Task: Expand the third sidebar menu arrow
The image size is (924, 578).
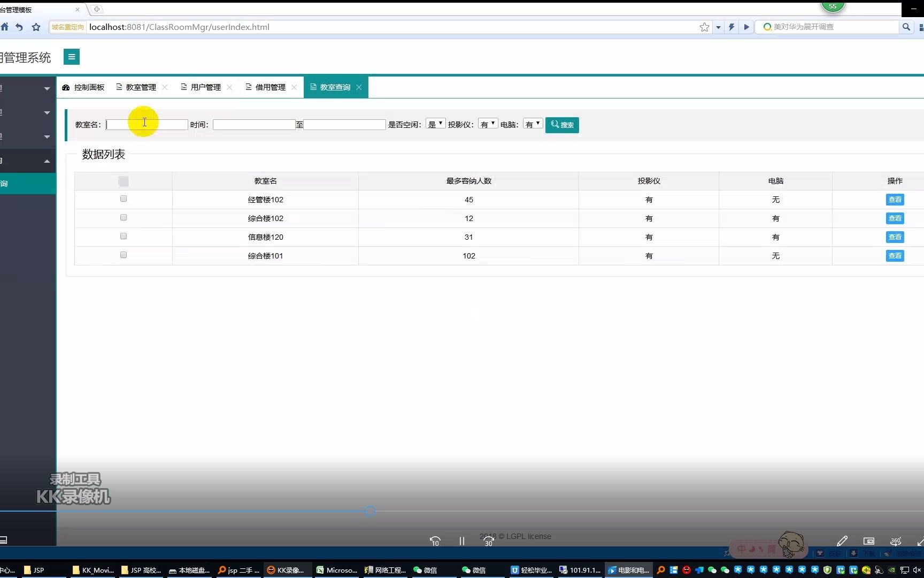Action: click(47, 136)
